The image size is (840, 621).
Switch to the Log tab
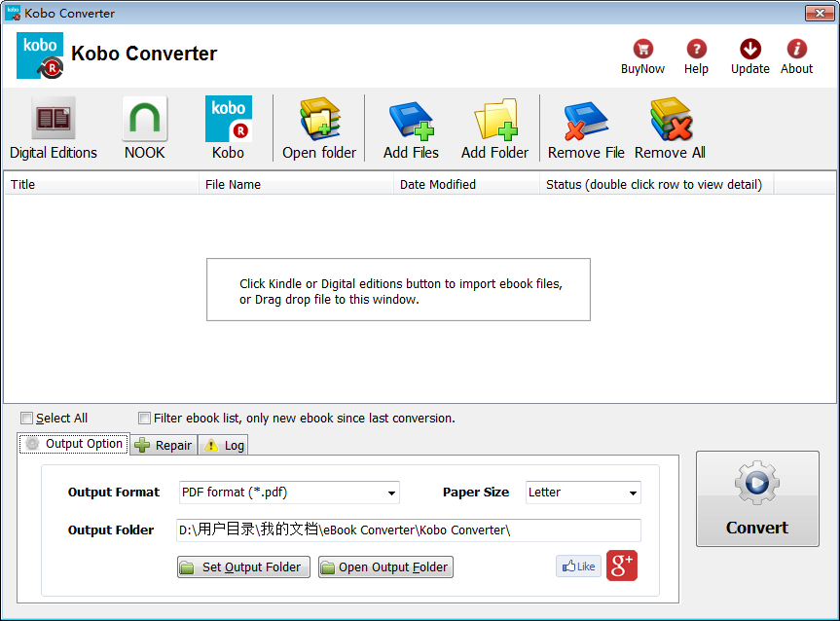(224, 445)
